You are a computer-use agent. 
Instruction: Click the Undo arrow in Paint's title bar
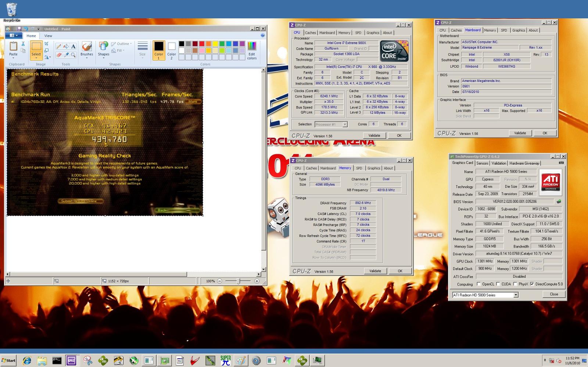26,29
